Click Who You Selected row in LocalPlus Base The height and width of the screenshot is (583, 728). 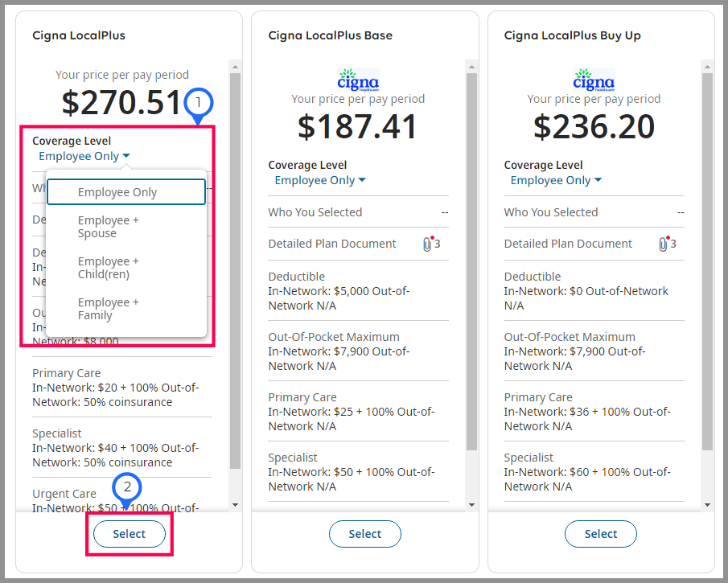pos(358,212)
